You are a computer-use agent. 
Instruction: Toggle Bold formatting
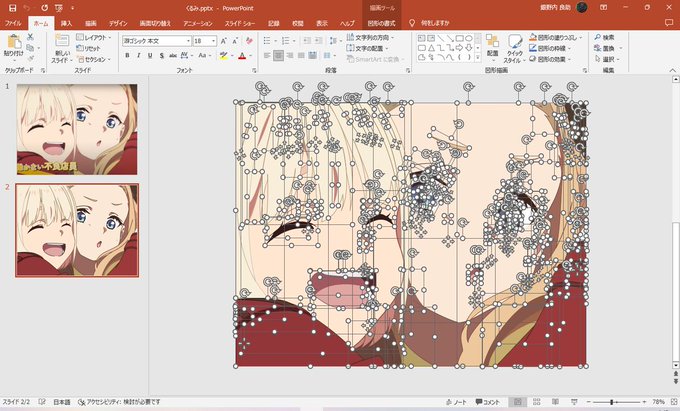(x=128, y=55)
